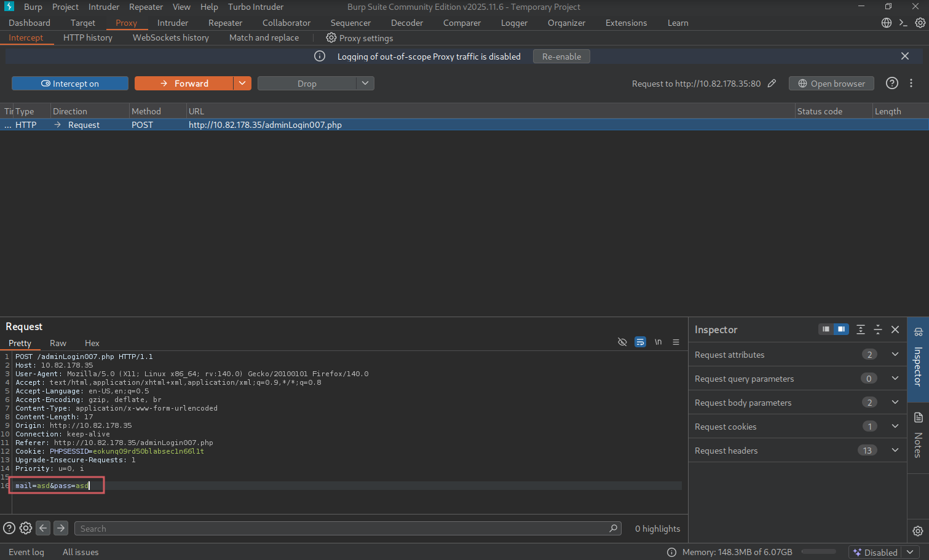Viewport: 929px width, 560px height.
Task: Open the Forward dropdown arrow
Action: [242, 84]
